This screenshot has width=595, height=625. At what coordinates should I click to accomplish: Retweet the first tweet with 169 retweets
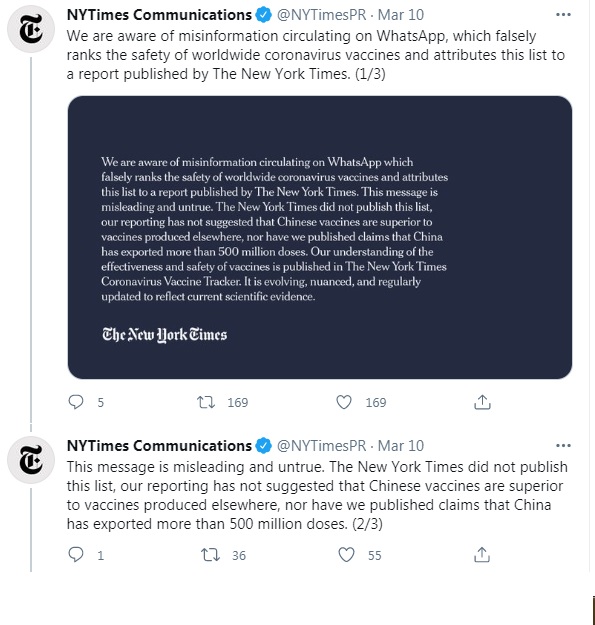(206, 402)
